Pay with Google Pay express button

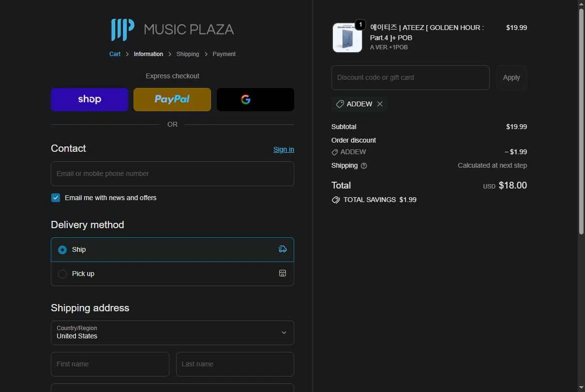[255, 100]
